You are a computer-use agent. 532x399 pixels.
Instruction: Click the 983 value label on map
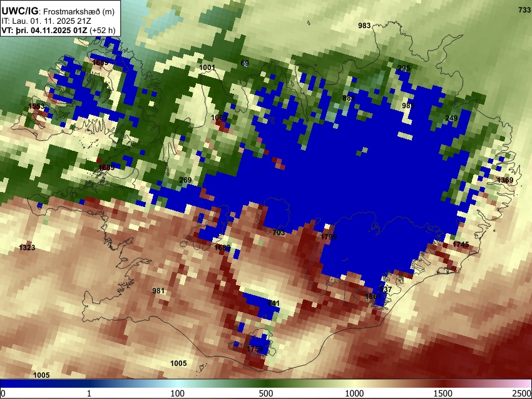click(364, 26)
